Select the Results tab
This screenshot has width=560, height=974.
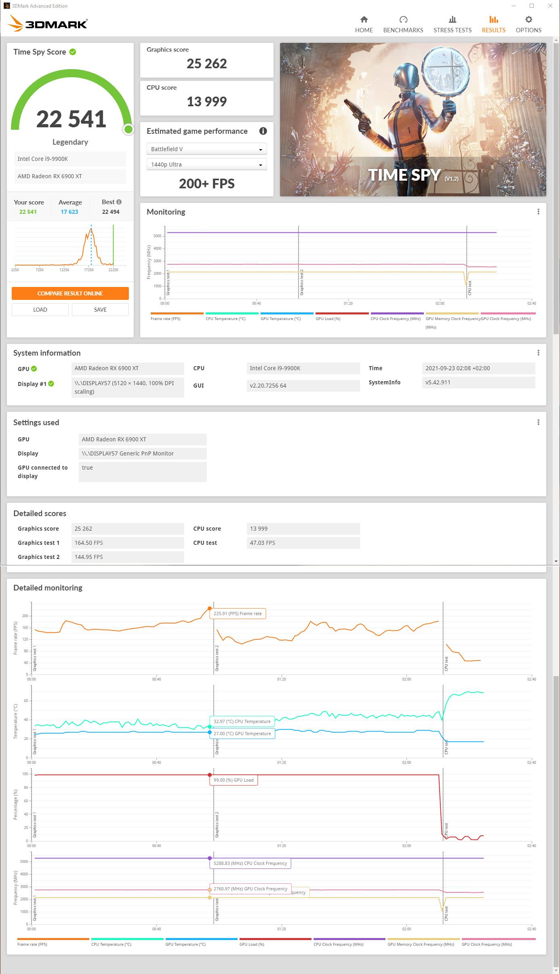point(493,24)
